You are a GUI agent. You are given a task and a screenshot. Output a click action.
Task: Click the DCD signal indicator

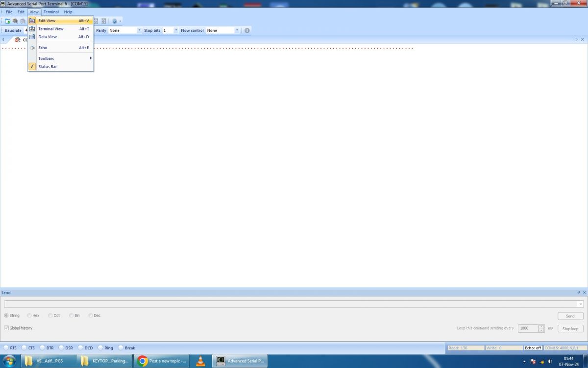point(80,348)
